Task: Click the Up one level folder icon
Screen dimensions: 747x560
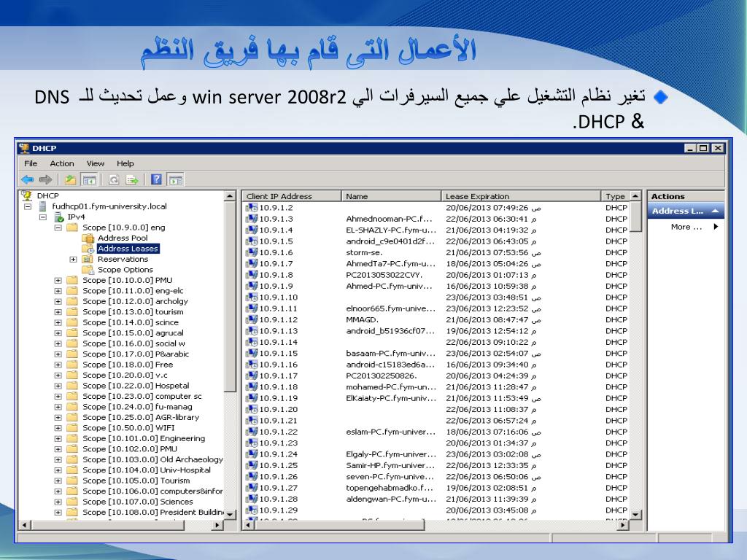Action: pyautogui.click(x=71, y=179)
